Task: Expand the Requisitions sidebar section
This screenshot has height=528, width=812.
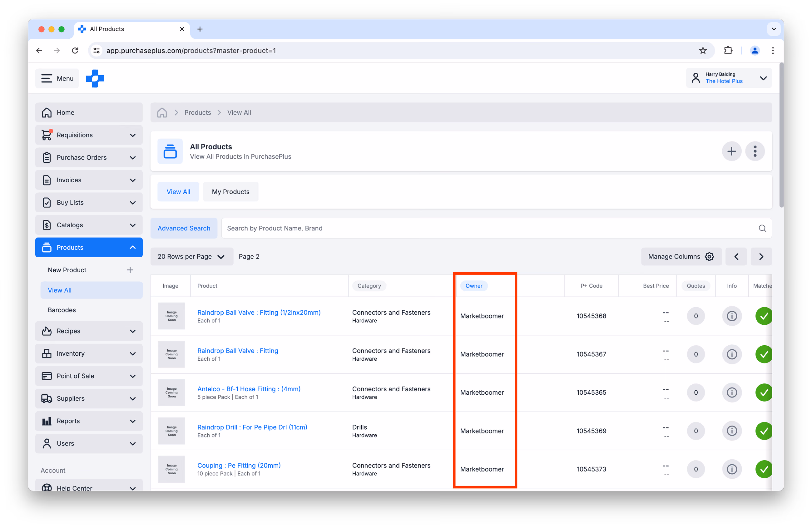Action: [89, 135]
